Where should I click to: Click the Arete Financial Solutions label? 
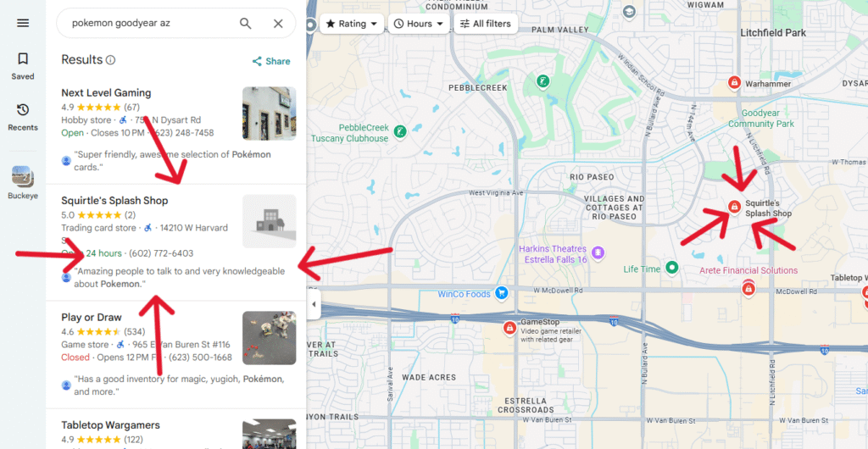coord(748,270)
